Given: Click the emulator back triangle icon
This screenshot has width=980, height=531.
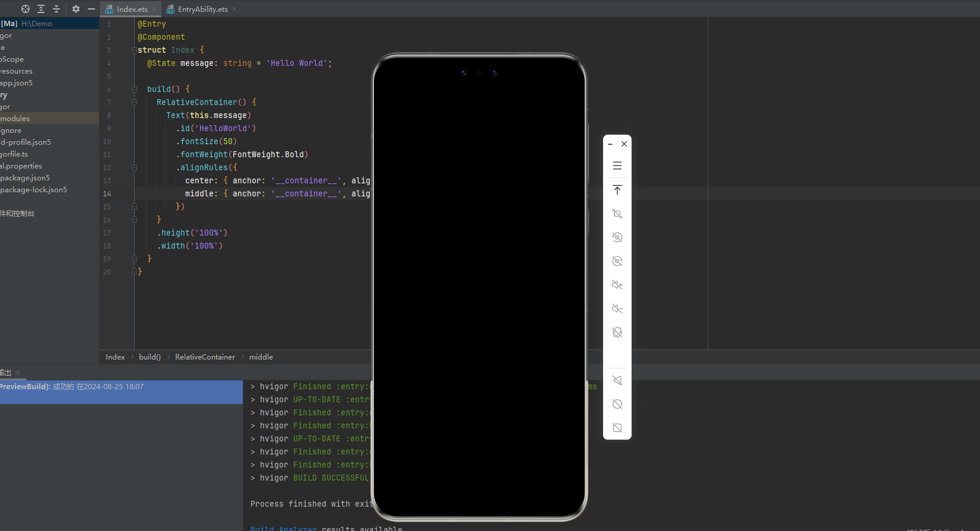Looking at the screenshot, I should (617, 380).
